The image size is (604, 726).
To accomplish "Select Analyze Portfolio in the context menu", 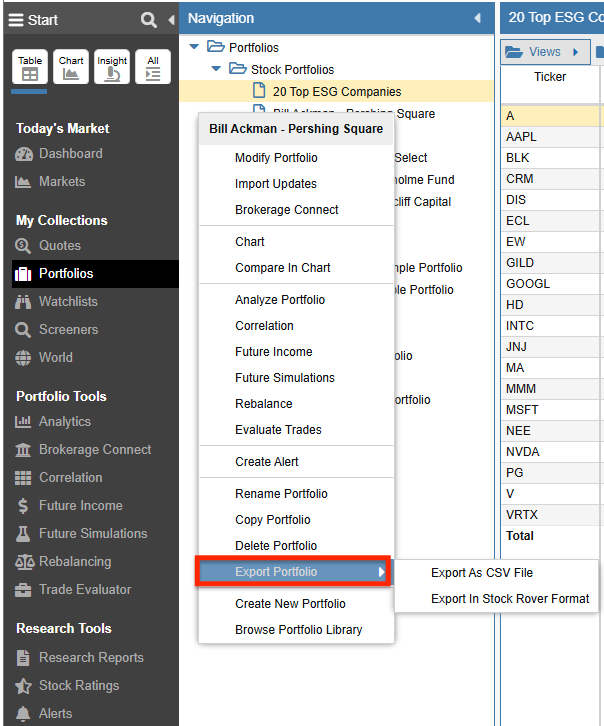I will (280, 300).
